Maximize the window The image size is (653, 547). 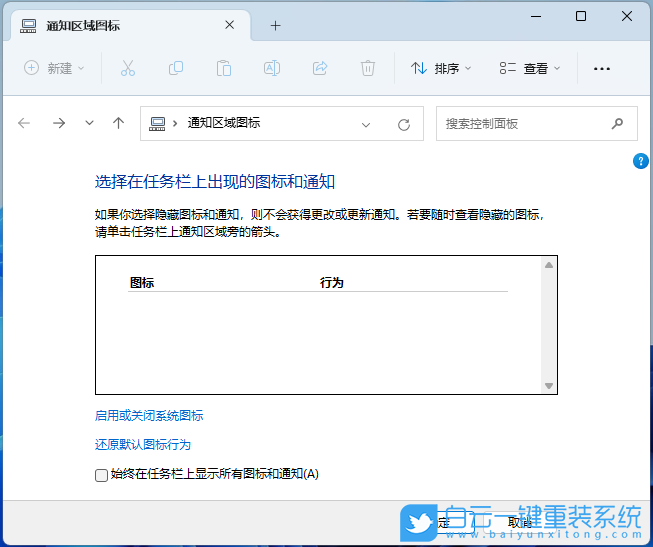click(581, 16)
